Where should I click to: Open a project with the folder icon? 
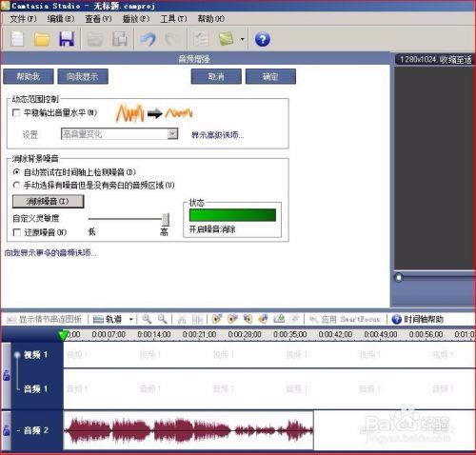[x=42, y=39]
